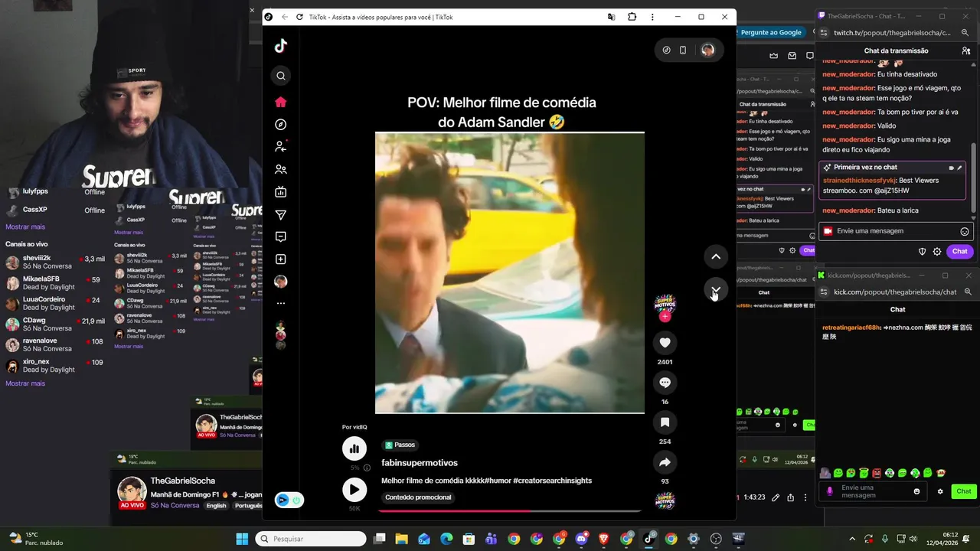Open the Passos tag chip
The image size is (980, 551).
tap(400, 445)
